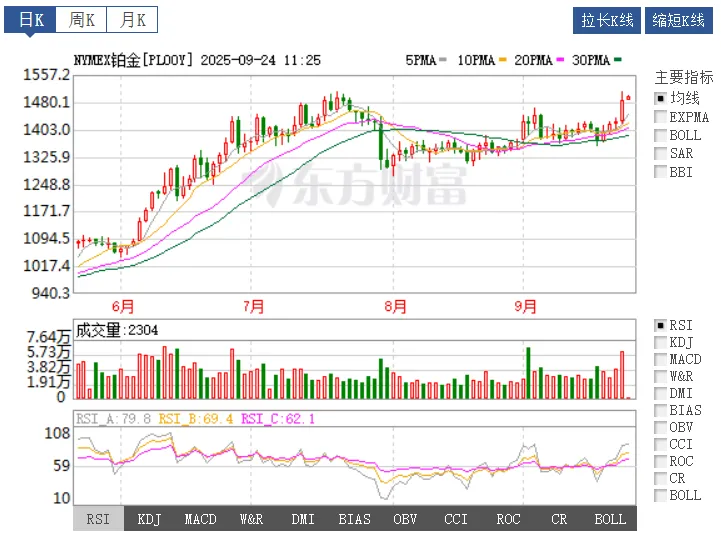Click the 成交量:2304 volume label
This screenshot has width=721, height=545.
tap(117, 330)
